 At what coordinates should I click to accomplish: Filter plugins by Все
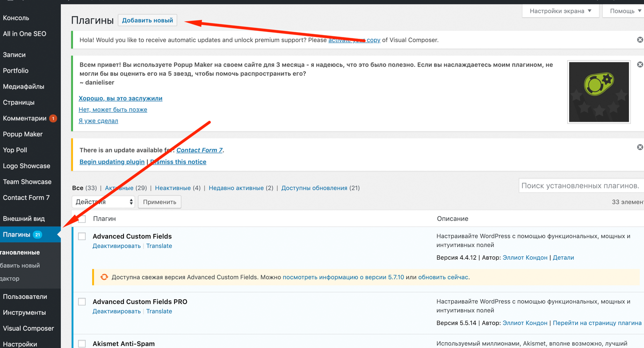click(78, 188)
